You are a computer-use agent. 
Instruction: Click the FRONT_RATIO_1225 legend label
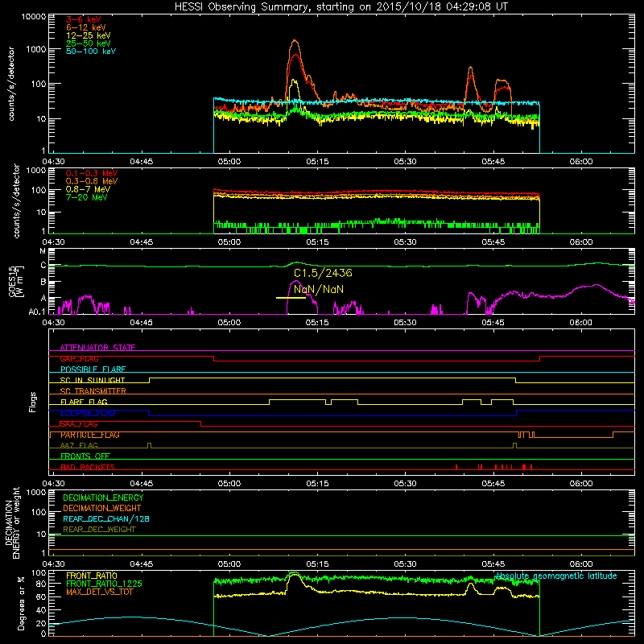point(105,584)
